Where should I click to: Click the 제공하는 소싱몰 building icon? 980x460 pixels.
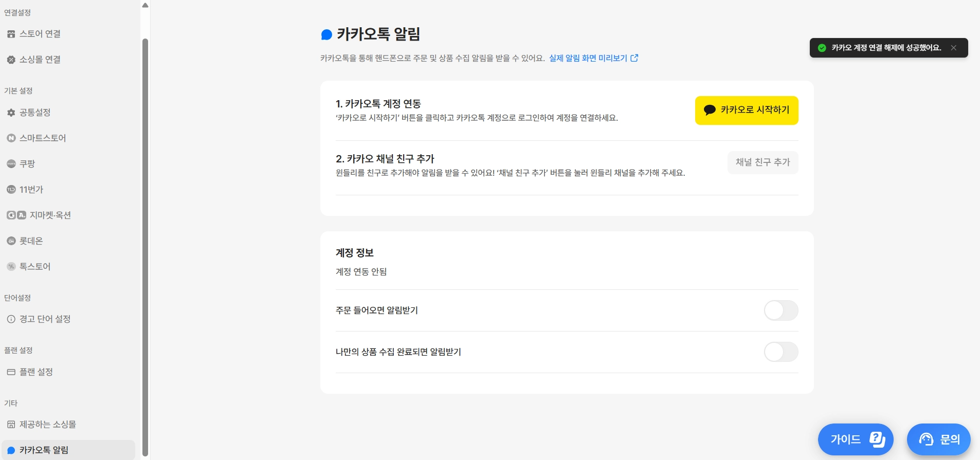11,425
